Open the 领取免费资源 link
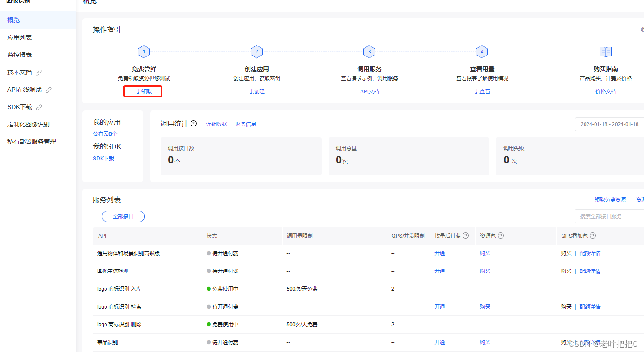This screenshot has width=644, height=352. coord(610,199)
